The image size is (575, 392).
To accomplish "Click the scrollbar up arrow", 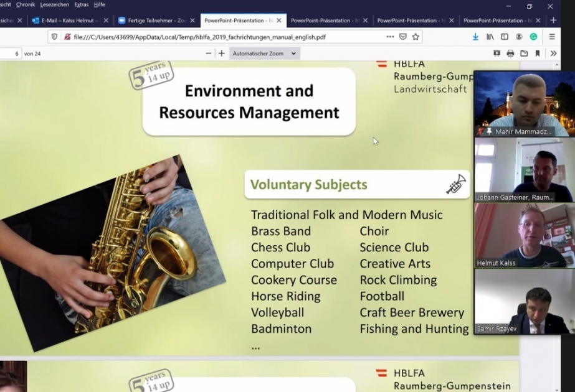I will 557,65.
